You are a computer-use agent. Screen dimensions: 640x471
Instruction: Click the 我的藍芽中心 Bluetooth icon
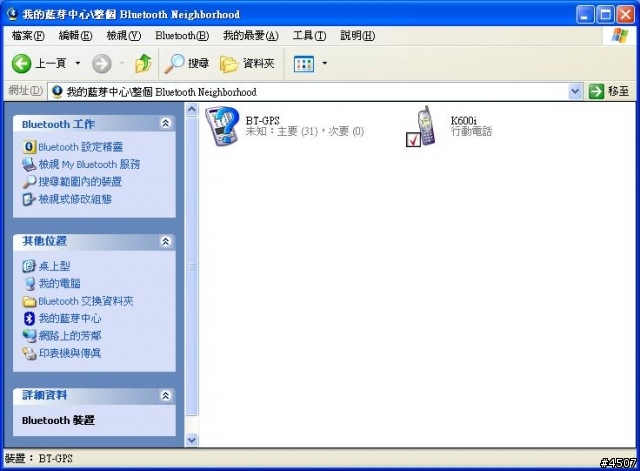[29, 319]
